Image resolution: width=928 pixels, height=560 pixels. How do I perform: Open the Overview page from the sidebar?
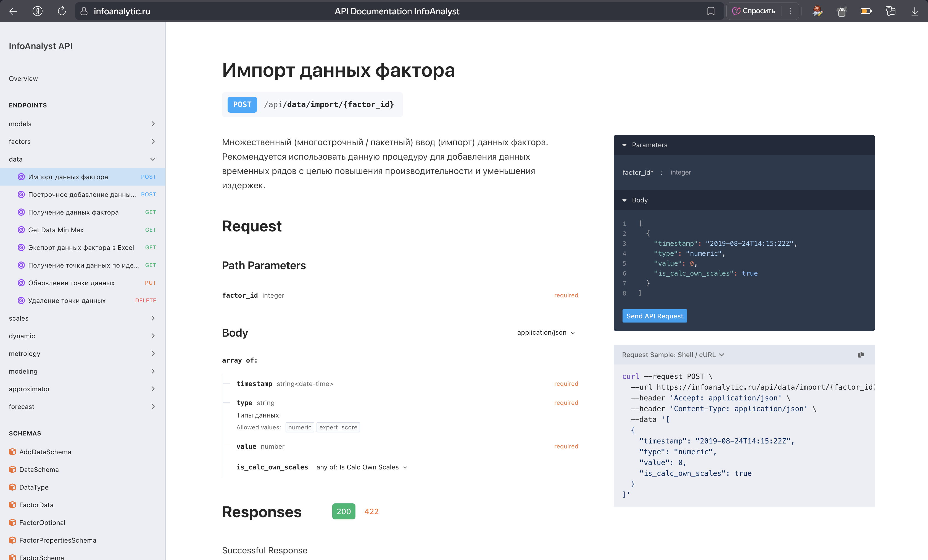(x=23, y=78)
